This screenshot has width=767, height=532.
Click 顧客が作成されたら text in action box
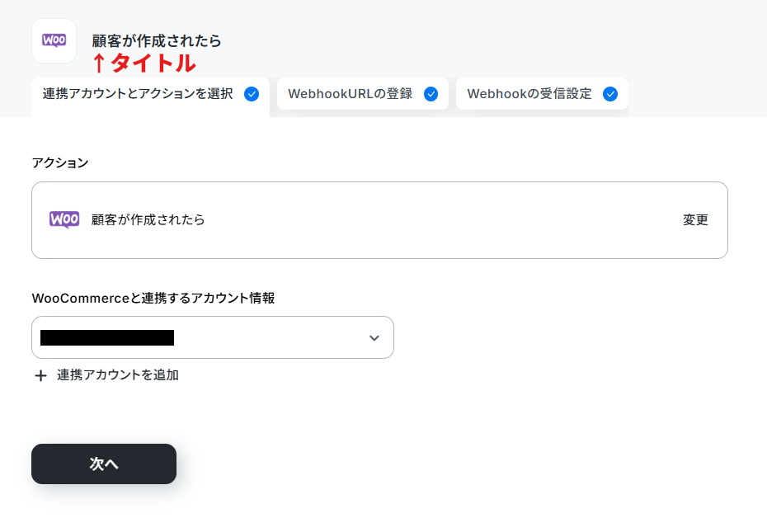(x=148, y=219)
